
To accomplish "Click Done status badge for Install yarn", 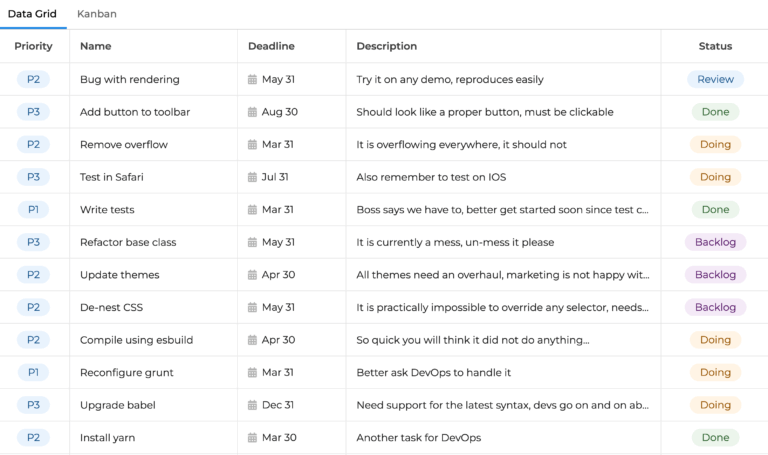I will click(715, 438).
